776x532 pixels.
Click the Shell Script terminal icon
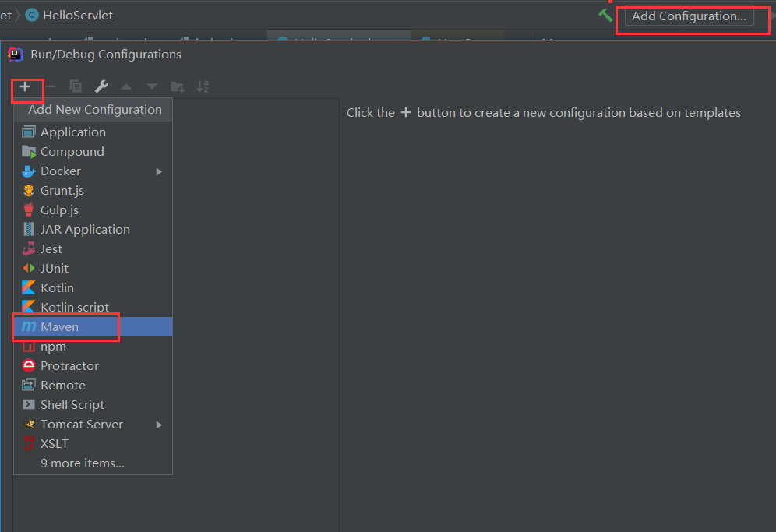[x=29, y=404]
